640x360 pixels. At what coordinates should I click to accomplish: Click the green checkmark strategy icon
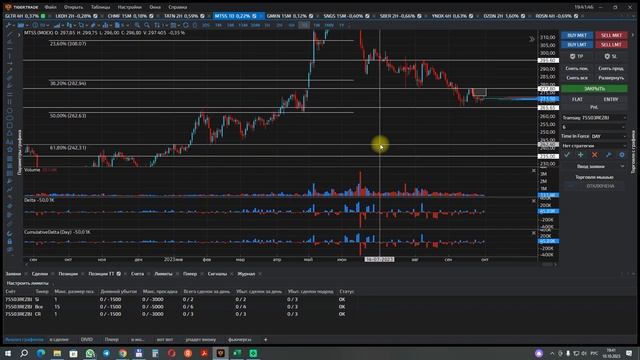click(567, 155)
